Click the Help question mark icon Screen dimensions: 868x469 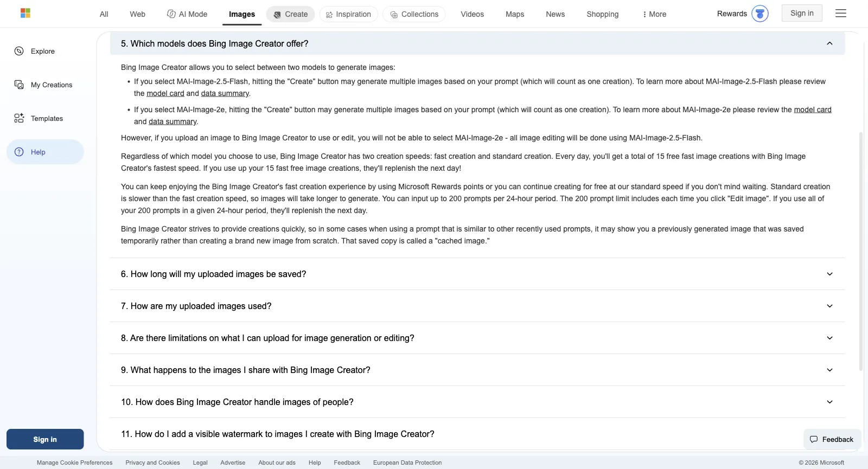(x=19, y=152)
